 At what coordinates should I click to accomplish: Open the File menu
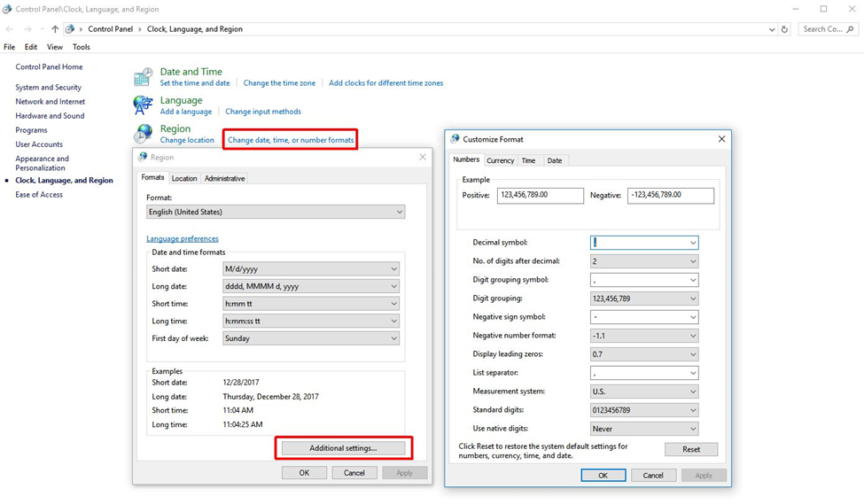[10, 47]
